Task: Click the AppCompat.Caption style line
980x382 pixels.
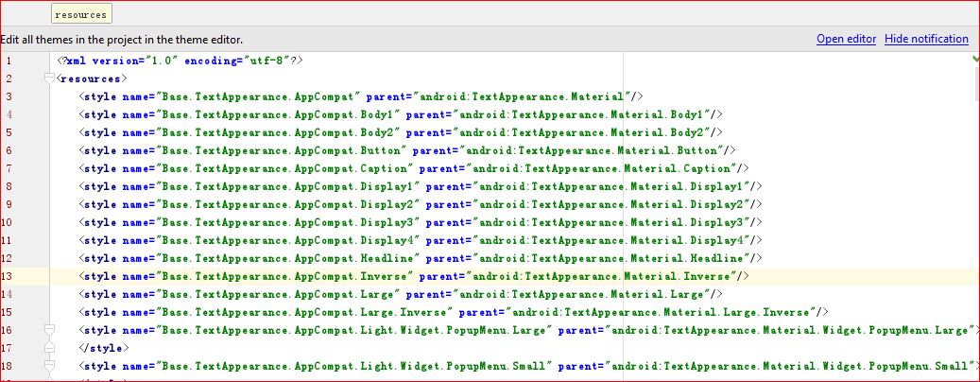Action: (x=414, y=168)
